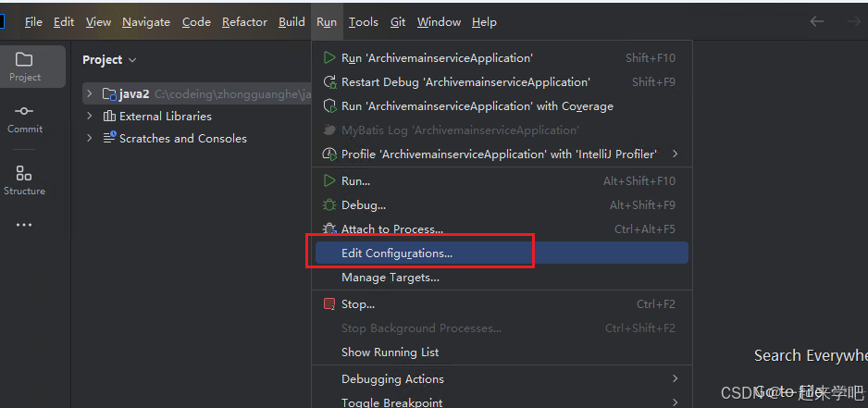This screenshot has height=408, width=868.
Task: Open the Debugging Actions submenu arrow
Action: click(x=675, y=378)
